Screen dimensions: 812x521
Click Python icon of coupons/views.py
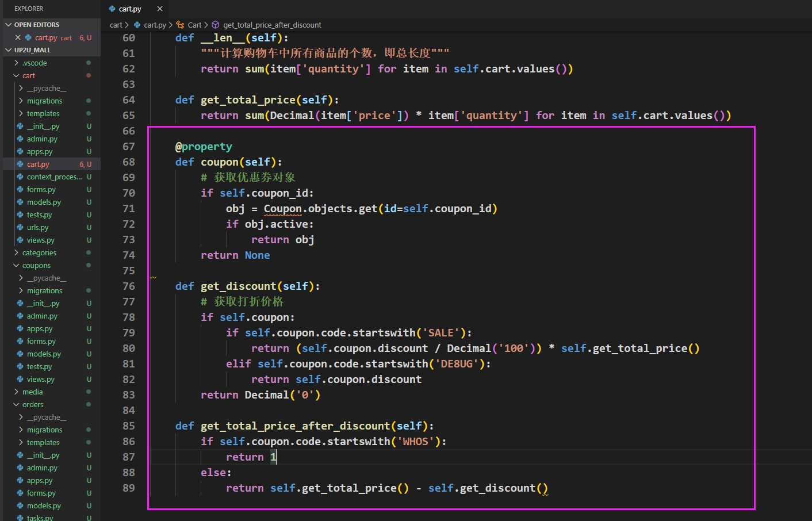[21, 379]
